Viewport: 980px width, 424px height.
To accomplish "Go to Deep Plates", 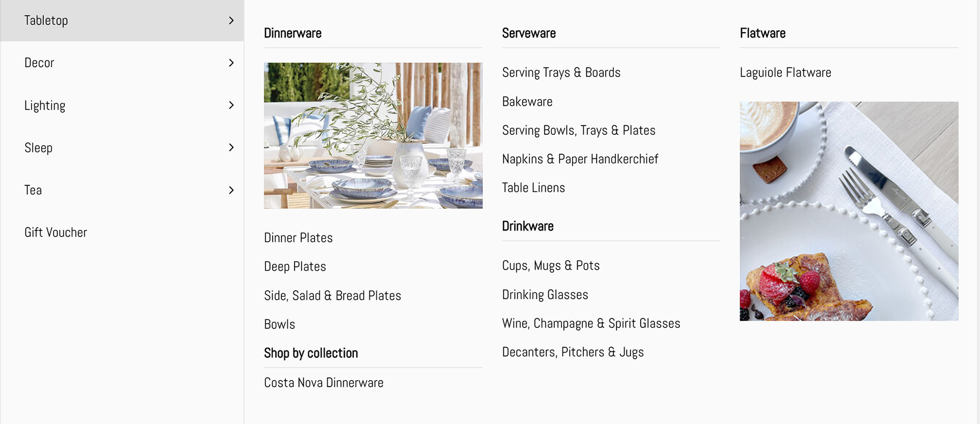I will (295, 267).
